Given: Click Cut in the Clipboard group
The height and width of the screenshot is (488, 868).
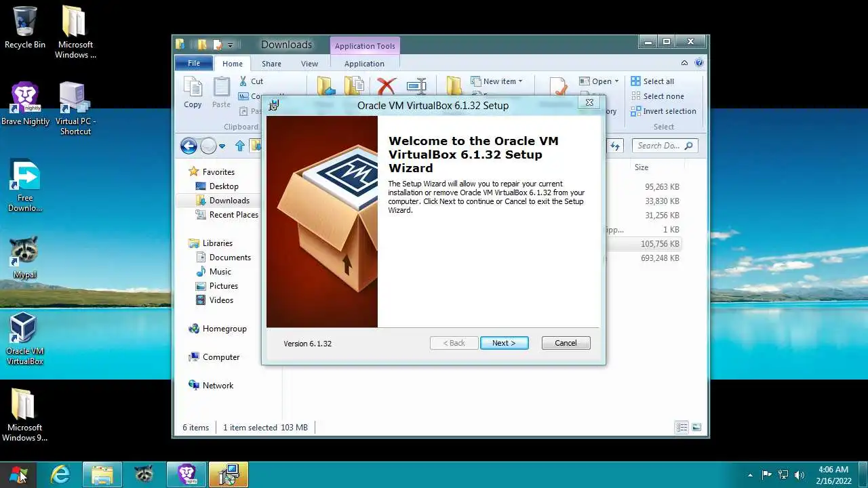Looking at the screenshot, I should point(251,81).
